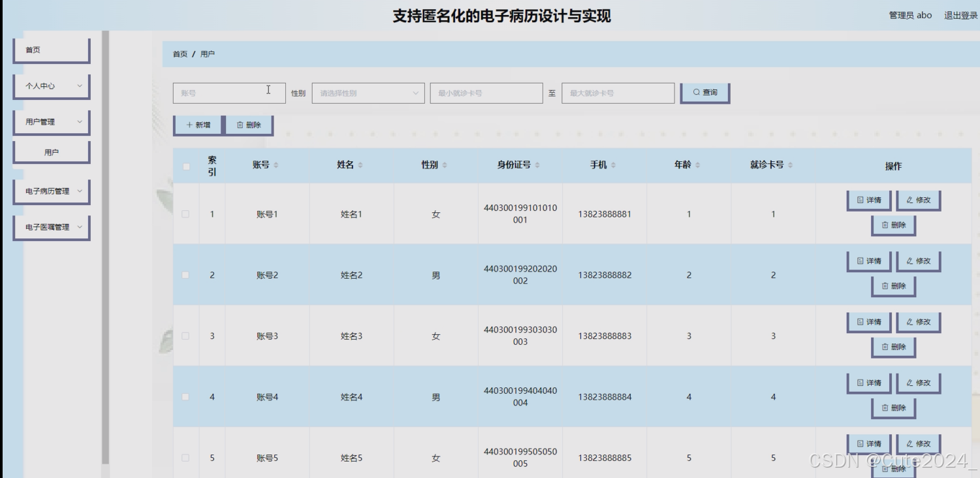This screenshot has width=980, height=478.
Task: Select ID cell 440300199202020002
Action: (520, 275)
